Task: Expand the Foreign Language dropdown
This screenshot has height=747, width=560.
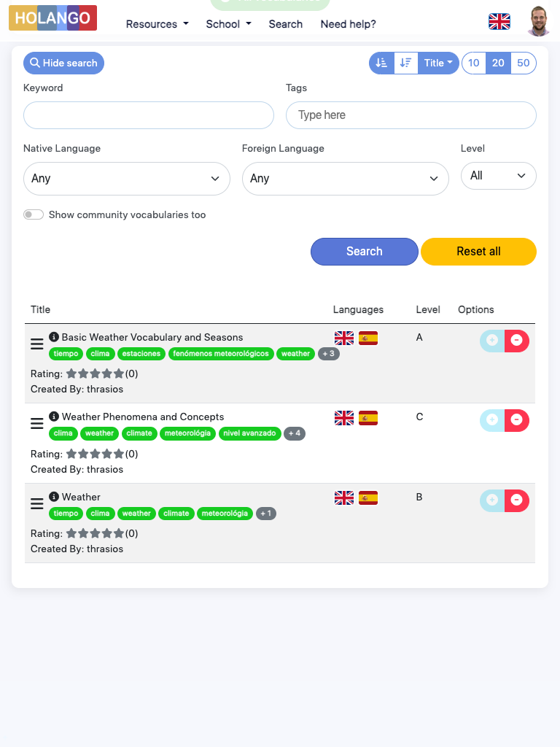Action: [346, 179]
